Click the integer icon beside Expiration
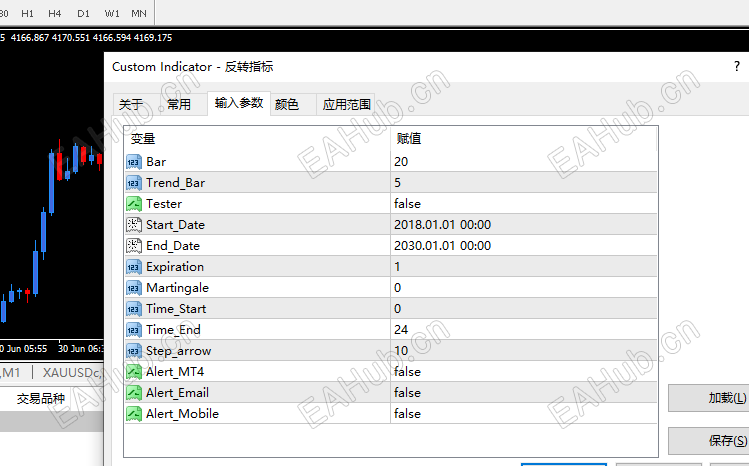This screenshot has height=466, width=749. [x=134, y=267]
